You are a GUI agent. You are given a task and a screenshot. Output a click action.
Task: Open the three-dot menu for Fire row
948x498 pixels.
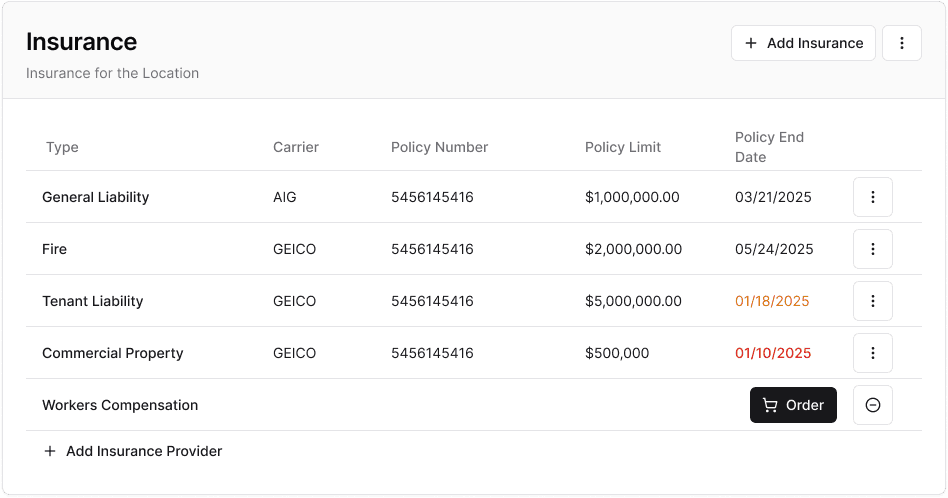pyautogui.click(x=872, y=249)
